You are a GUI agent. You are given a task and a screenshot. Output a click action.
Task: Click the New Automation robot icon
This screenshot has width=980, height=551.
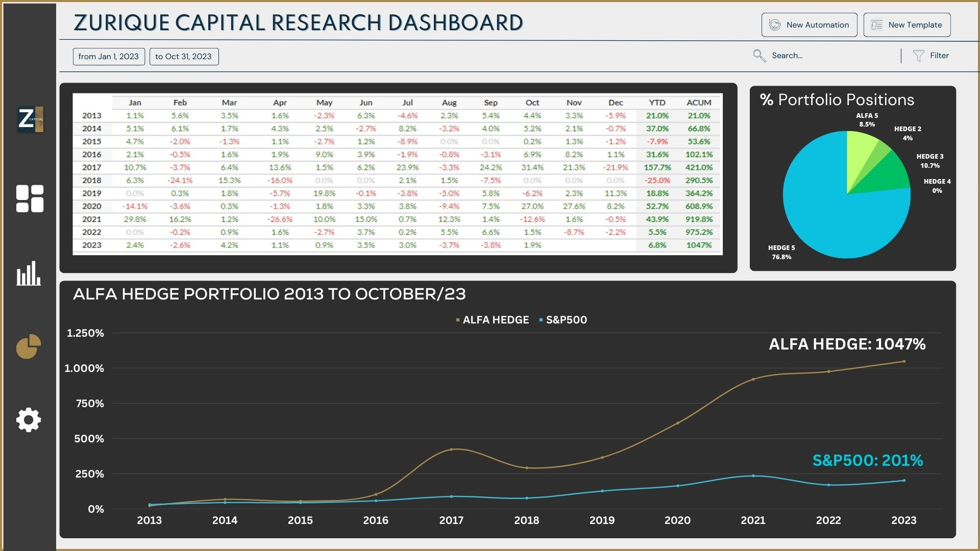775,25
